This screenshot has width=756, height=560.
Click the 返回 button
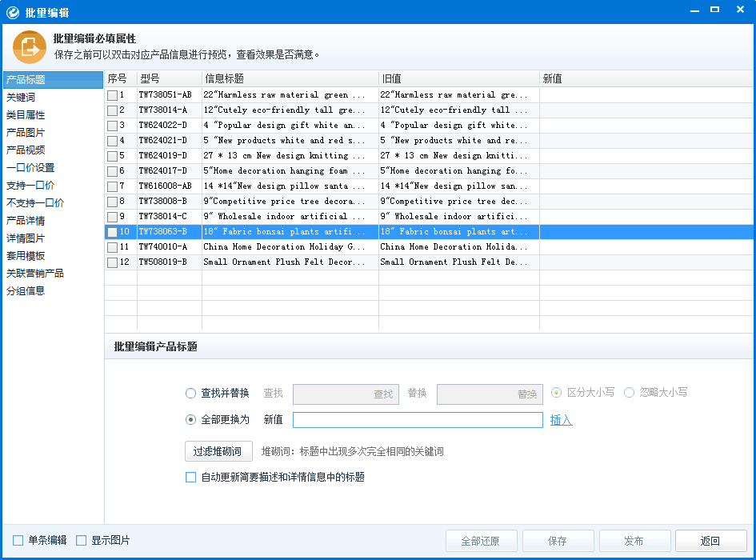coord(710,542)
